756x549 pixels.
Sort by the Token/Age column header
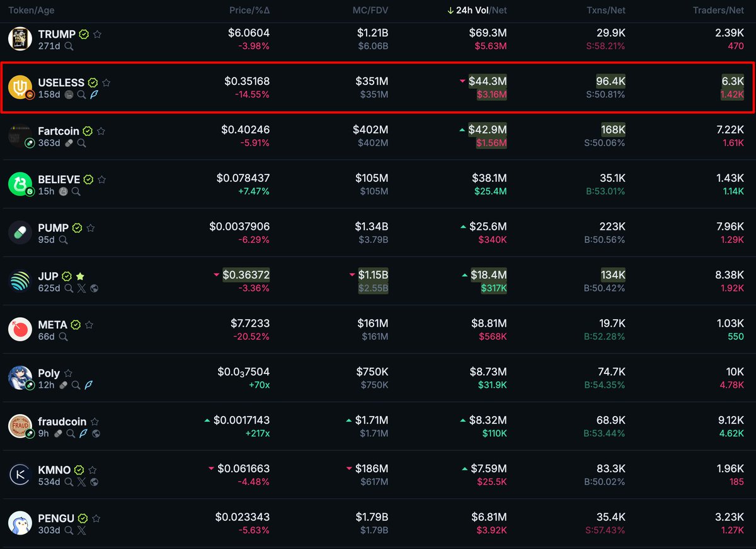click(31, 11)
